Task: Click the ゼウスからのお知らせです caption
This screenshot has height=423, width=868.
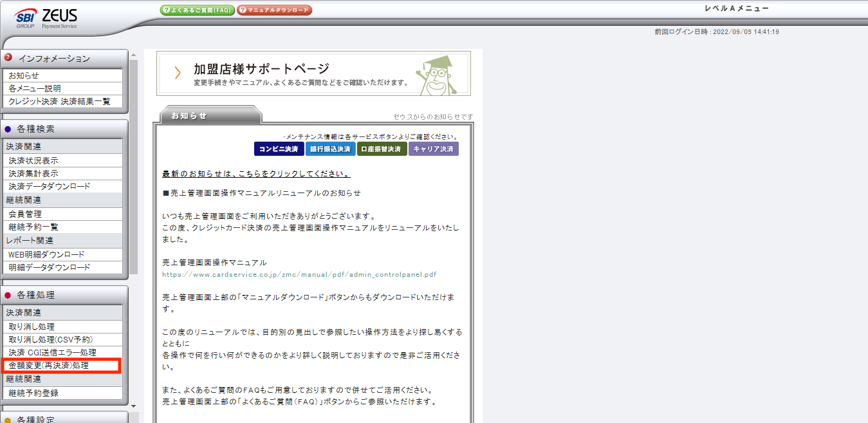Action: (x=433, y=117)
